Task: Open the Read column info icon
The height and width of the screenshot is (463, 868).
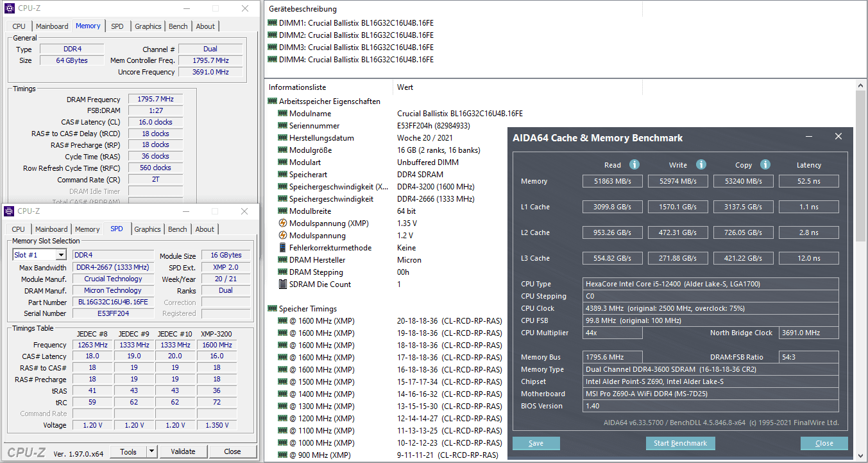Action: pyautogui.click(x=634, y=164)
